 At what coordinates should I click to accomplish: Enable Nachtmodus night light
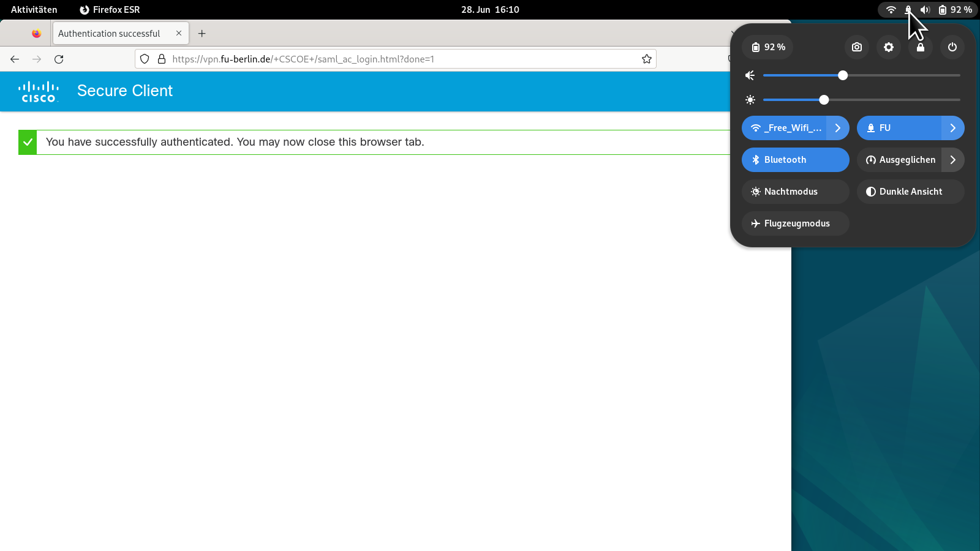pyautogui.click(x=795, y=192)
